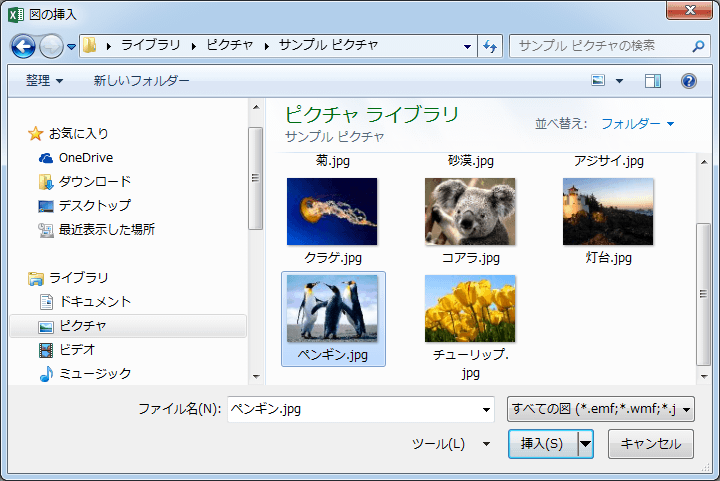Open ドキュメント library

95,302
